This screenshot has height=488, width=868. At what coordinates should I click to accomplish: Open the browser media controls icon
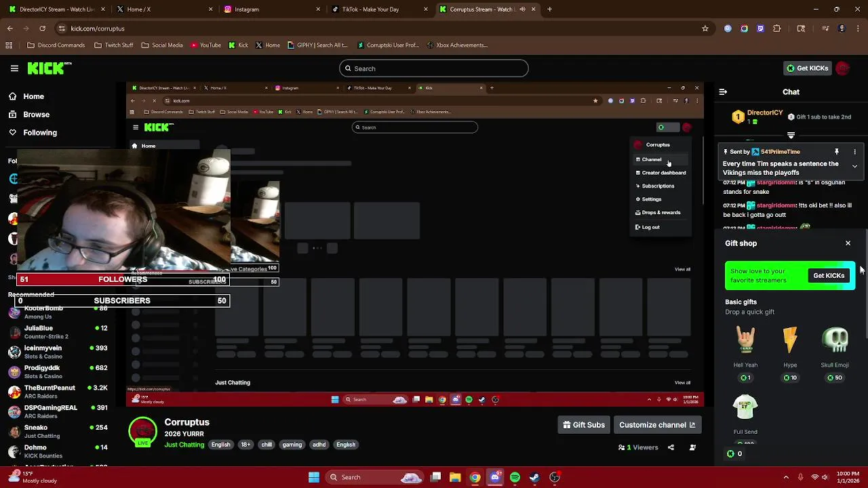[x=825, y=28]
